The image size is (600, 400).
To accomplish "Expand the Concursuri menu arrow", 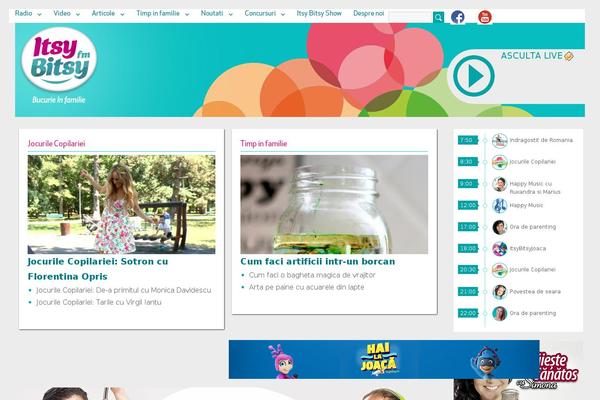I will coord(283,15).
